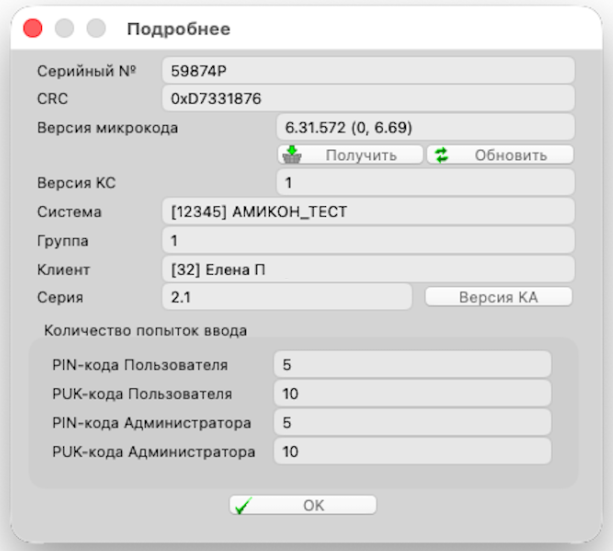Click the Группа label
This screenshot has width=613, height=551.
point(63,241)
